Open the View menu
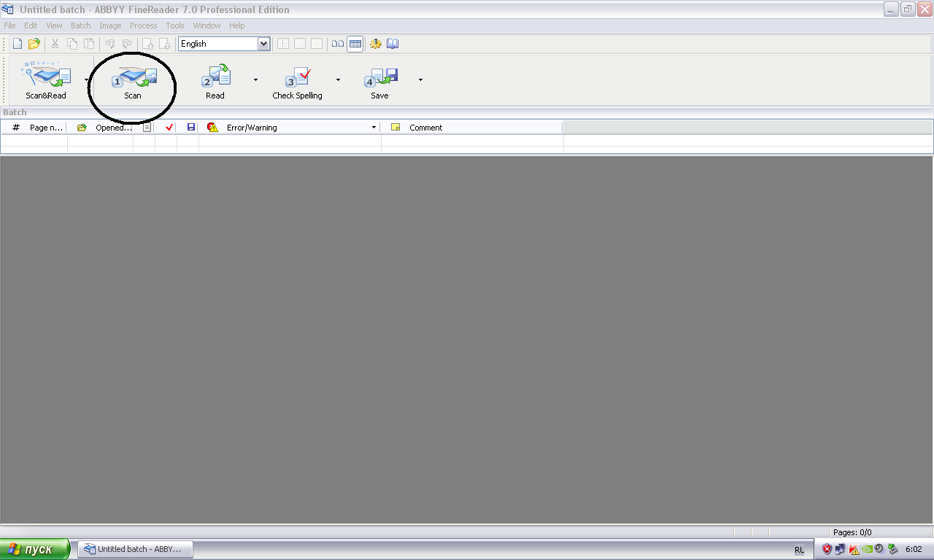This screenshot has width=934, height=560. pos(54,26)
